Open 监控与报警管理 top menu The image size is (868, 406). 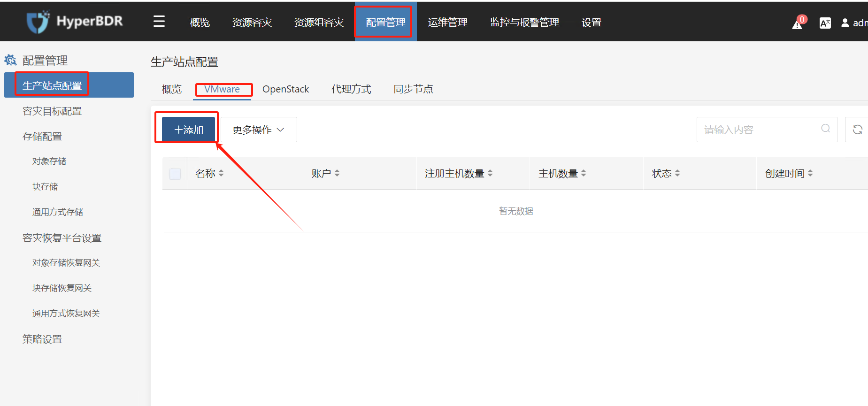coord(525,23)
